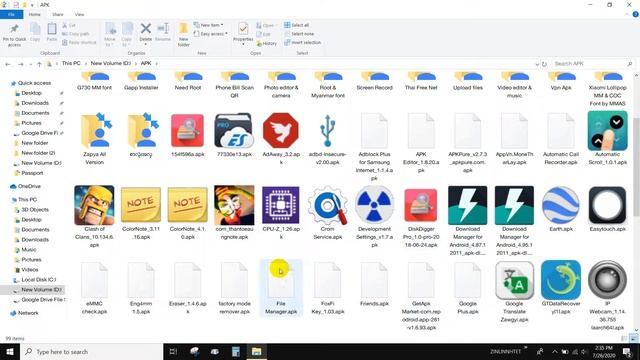
Task: Select 3D Objects in navigation pane
Action: (35, 209)
